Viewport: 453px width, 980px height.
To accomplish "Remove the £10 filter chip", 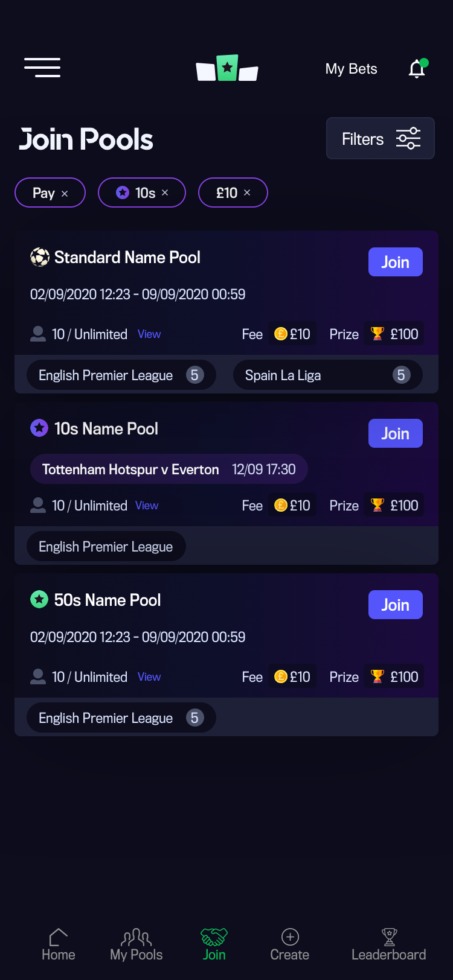I will [x=247, y=192].
